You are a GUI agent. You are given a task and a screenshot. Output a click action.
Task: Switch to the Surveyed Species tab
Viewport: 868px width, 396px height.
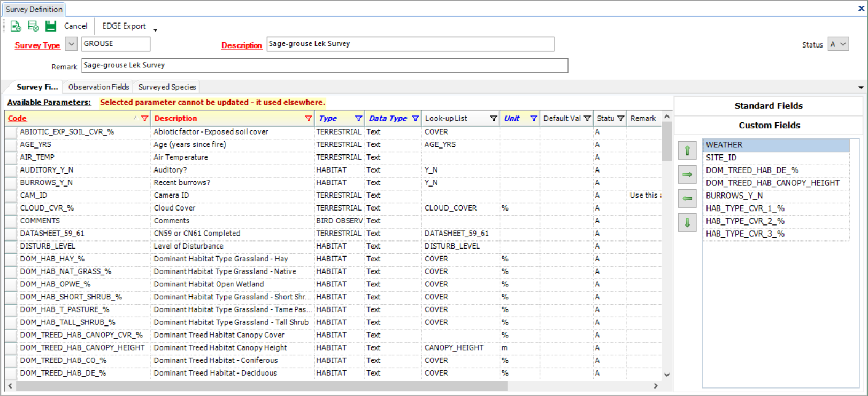pyautogui.click(x=167, y=87)
